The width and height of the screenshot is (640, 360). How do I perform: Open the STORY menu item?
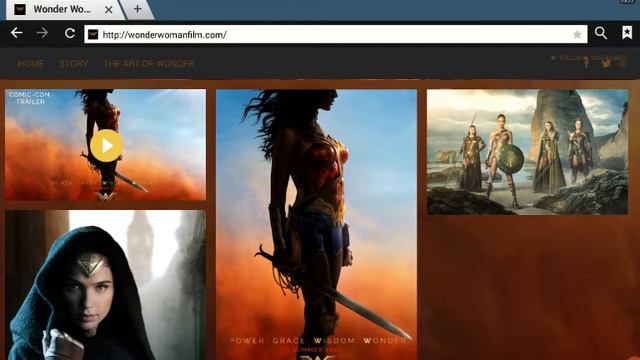pyautogui.click(x=73, y=64)
